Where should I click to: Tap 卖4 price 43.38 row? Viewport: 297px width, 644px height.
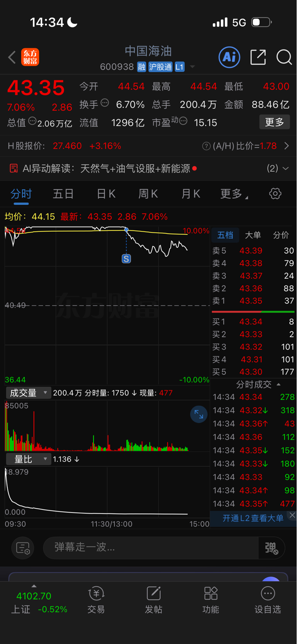253,263
